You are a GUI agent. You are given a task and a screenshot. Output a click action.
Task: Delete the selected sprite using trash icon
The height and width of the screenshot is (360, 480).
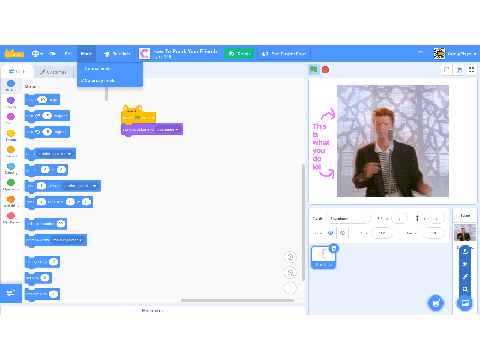pyautogui.click(x=334, y=248)
